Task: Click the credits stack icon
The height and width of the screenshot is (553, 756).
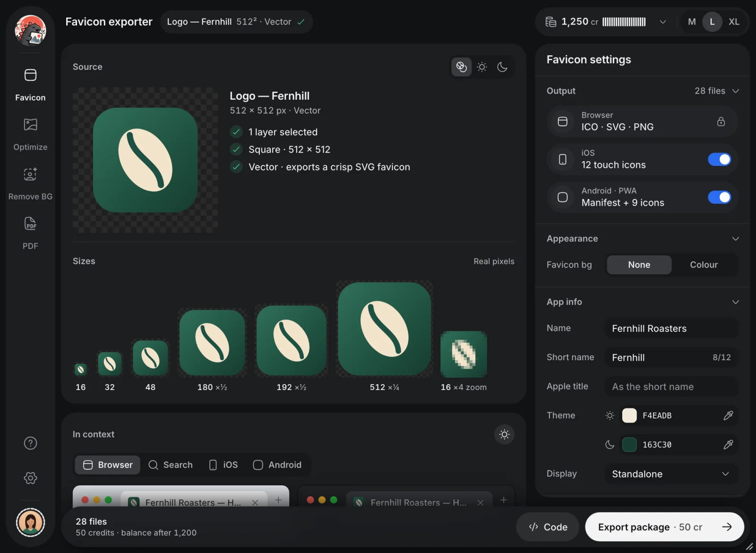Action: 551,22
